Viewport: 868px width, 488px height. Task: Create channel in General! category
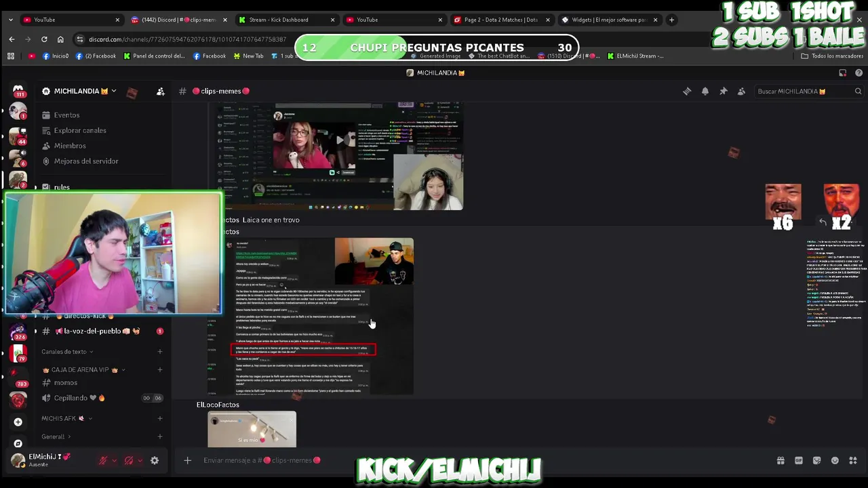tap(160, 436)
